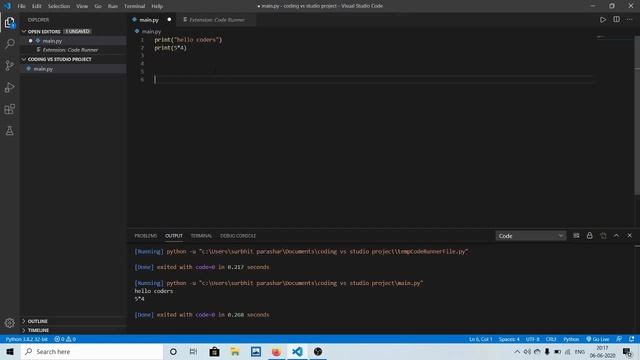
Task: Switch to the Terminal panel tab
Action: pyautogui.click(x=201, y=236)
